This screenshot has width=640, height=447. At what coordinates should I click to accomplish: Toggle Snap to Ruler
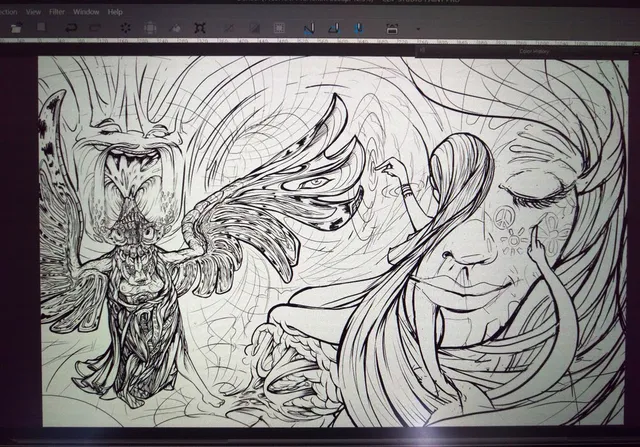[x=309, y=28]
